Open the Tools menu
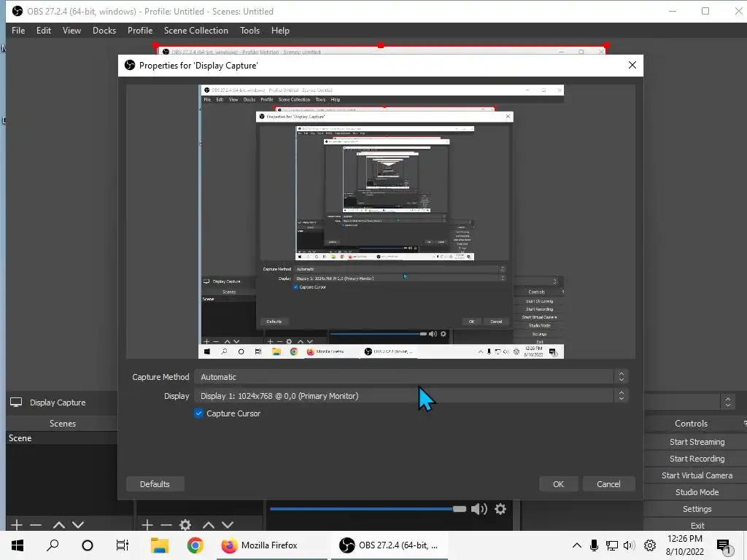 pos(249,31)
